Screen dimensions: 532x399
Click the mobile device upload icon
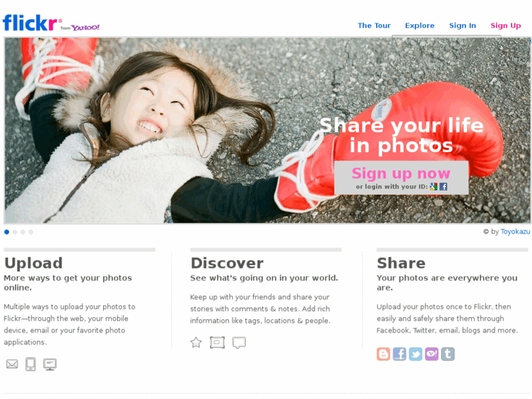click(x=31, y=364)
